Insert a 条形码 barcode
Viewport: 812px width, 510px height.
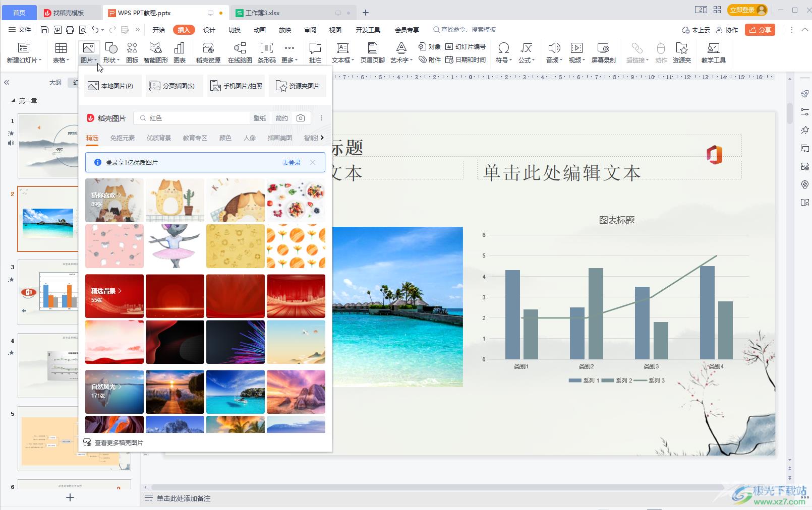[267, 52]
